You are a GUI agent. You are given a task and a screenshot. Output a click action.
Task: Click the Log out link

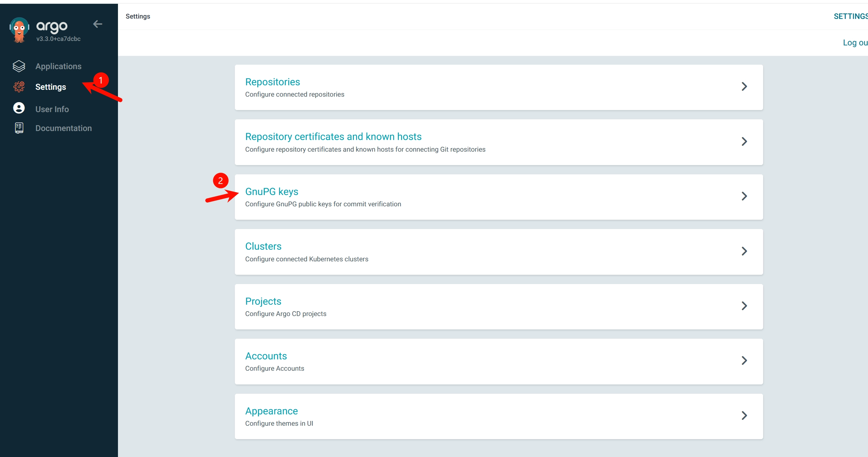point(855,43)
